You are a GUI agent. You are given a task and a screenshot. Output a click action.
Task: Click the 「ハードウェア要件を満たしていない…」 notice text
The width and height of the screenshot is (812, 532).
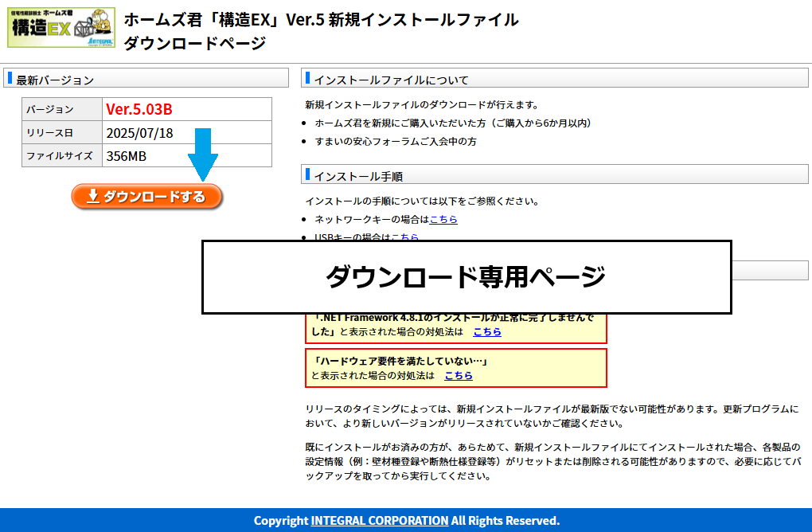400,361
